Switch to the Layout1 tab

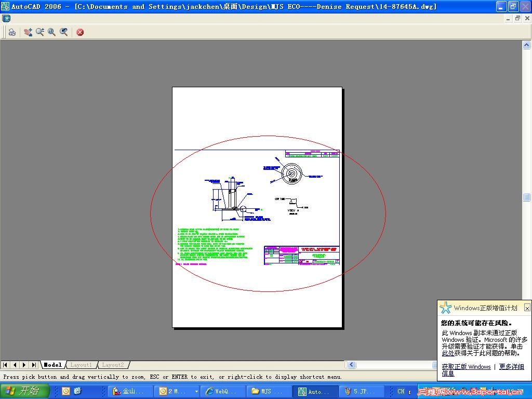coord(81,365)
